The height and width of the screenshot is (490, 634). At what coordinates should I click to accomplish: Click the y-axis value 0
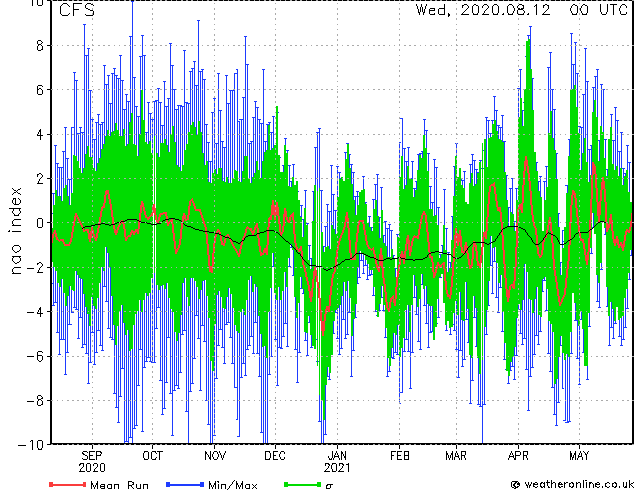click(x=40, y=223)
